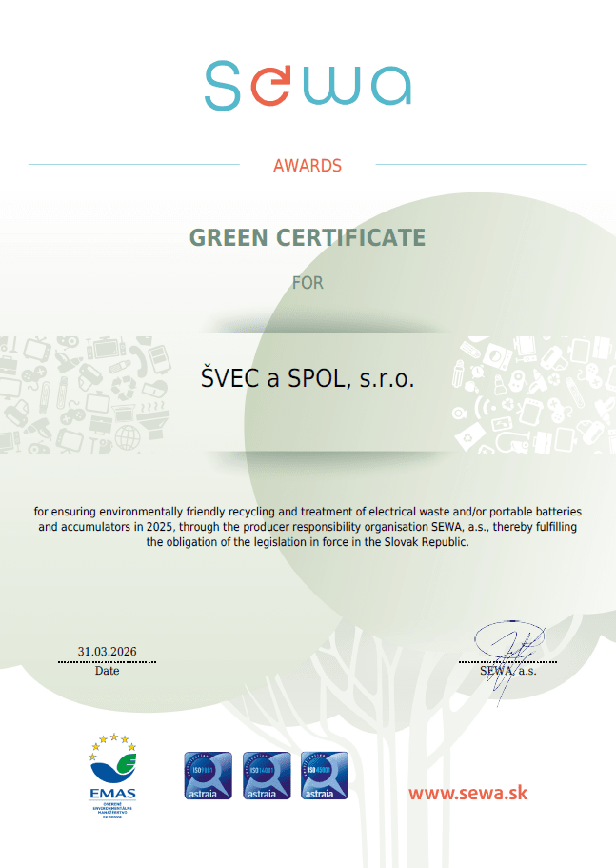Click the SEWA logo at top

click(308, 85)
